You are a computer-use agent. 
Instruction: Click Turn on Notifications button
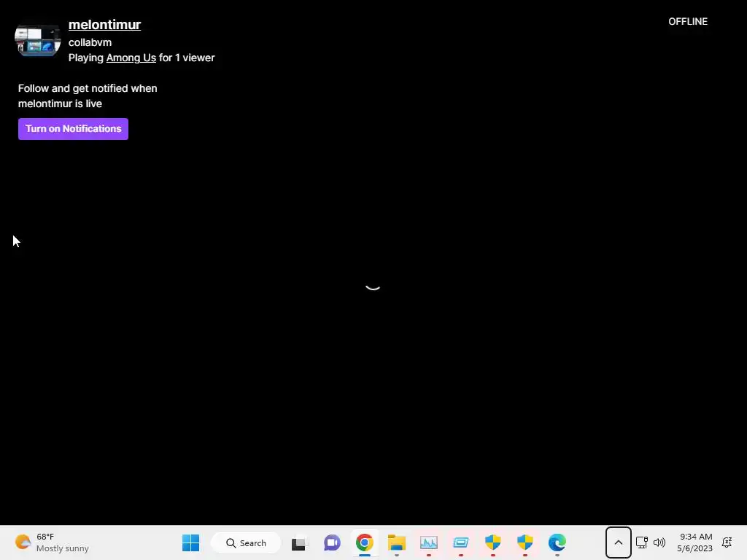74,128
